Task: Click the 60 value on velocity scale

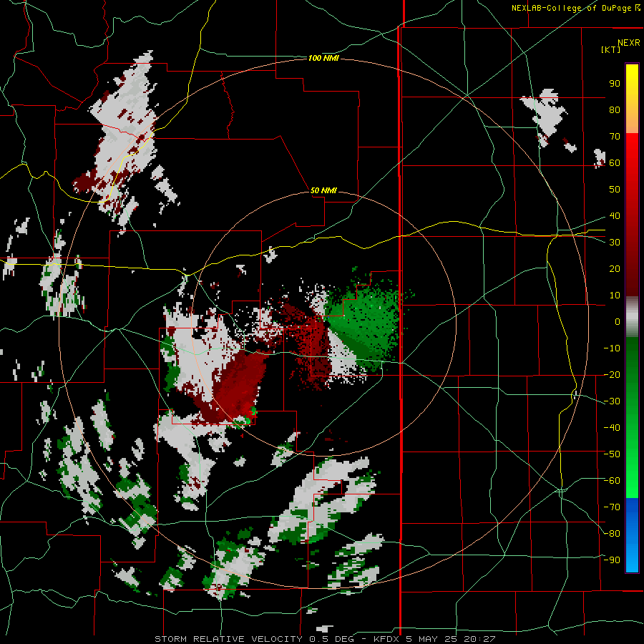Action: 615,163
